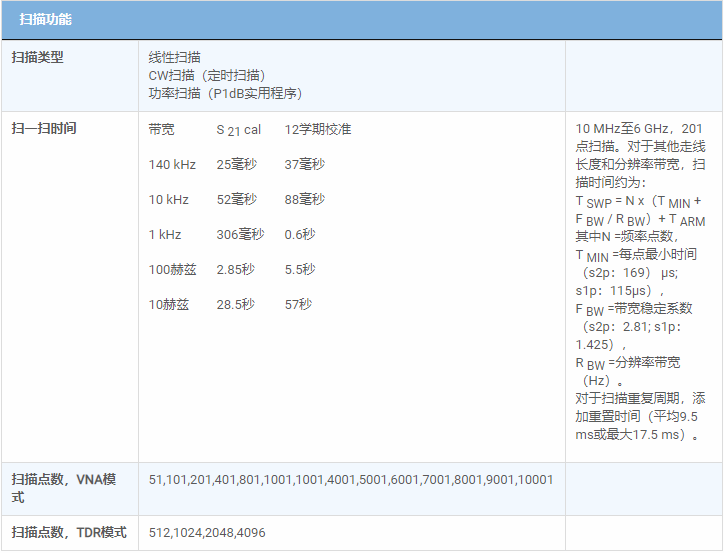Click the 12学期校准 column heading
Viewport: 724px width, 553px height.
(x=317, y=130)
